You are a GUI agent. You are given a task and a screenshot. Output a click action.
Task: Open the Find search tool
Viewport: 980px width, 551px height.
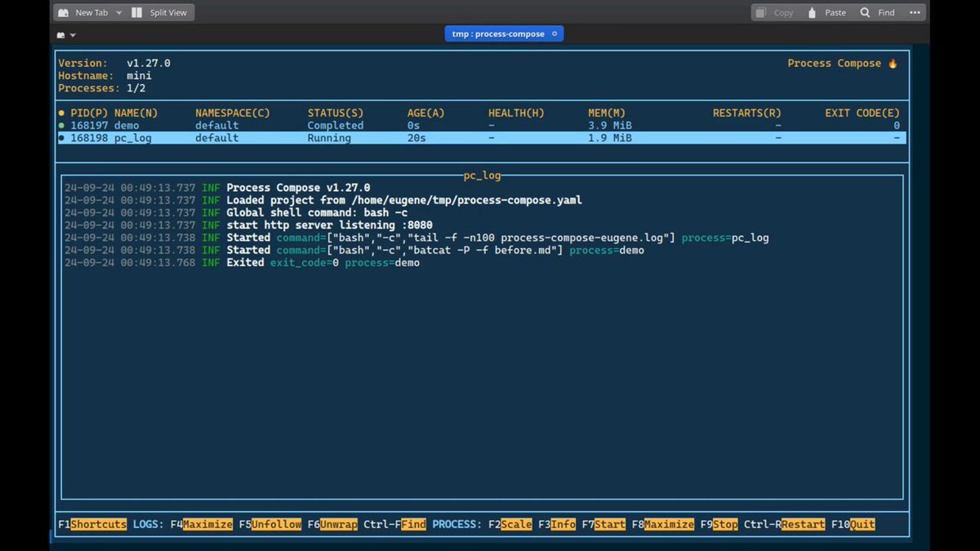(x=877, y=12)
